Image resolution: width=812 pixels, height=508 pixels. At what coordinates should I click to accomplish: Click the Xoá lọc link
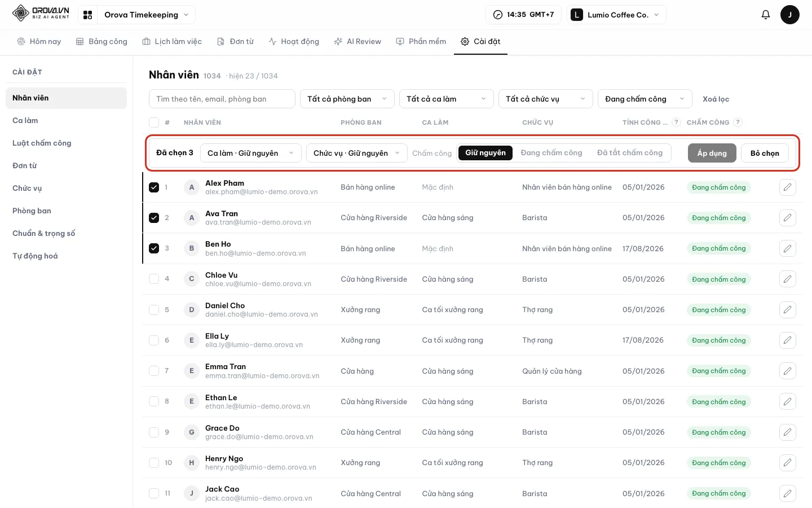716,99
